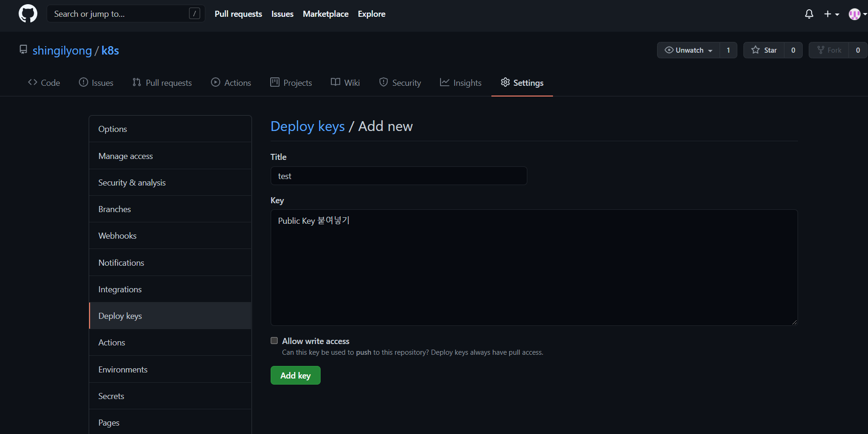Focus the Search or jump to field
The height and width of the screenshot is (434, 868).
click(x=126, y=14)
